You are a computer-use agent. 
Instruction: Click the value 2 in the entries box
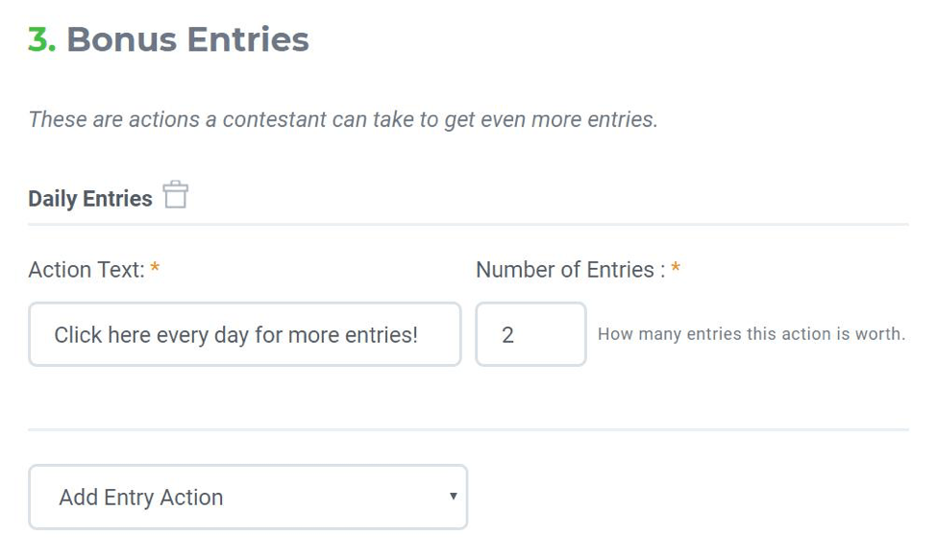click(507, 334)
